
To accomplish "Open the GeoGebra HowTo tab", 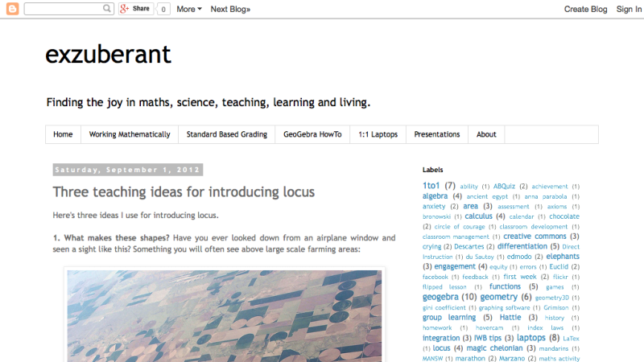I will pyautogui.click(x=312, y=134).
